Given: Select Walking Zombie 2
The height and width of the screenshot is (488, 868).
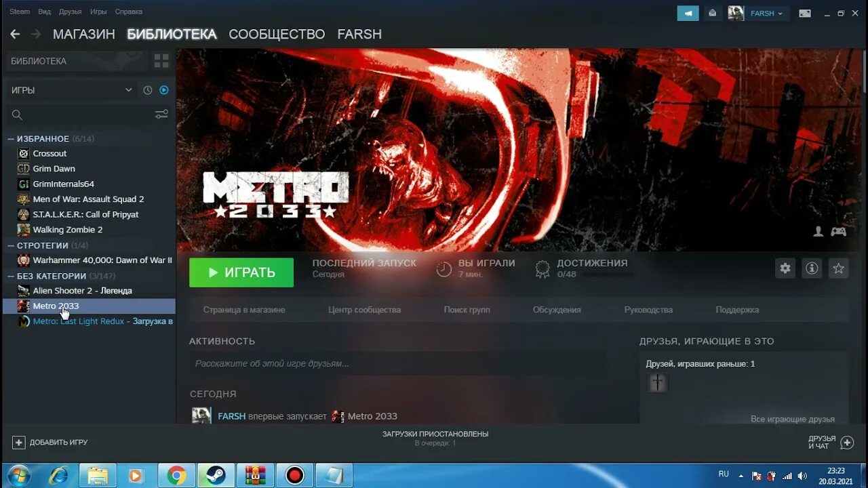Looking at the screenshot, I should [x=68, y=230].
